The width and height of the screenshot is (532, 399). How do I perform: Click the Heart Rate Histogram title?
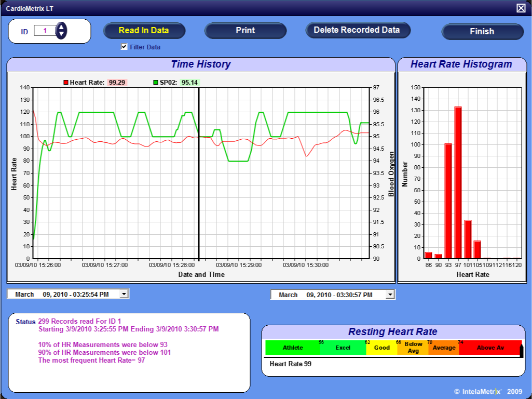[x=461, y=64]
